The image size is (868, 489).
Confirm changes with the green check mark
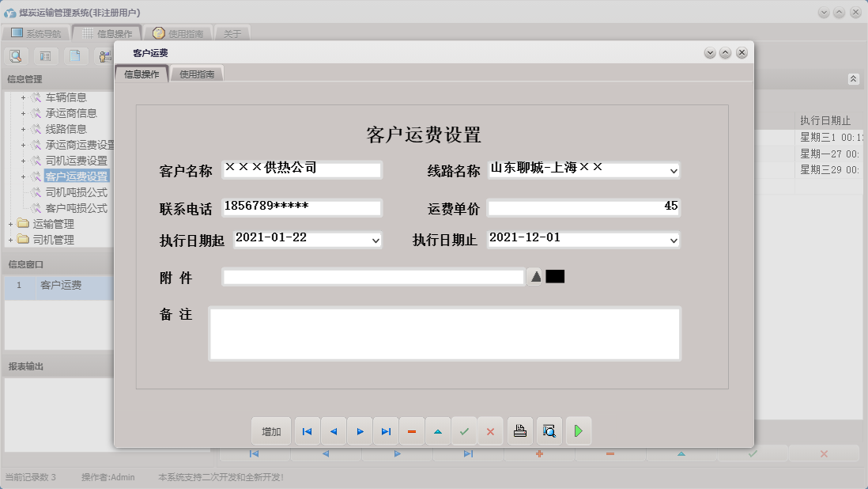[x=465, y=430]
